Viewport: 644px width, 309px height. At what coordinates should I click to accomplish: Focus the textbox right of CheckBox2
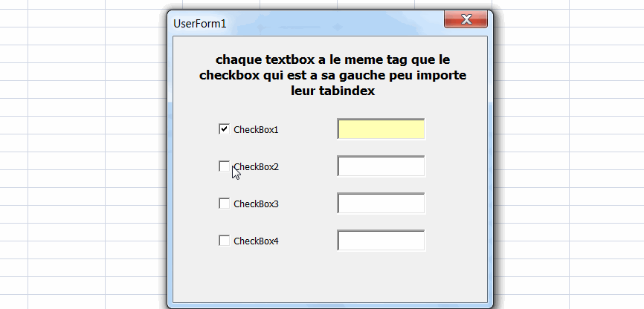pyautogui.click(x=381, y=166)
